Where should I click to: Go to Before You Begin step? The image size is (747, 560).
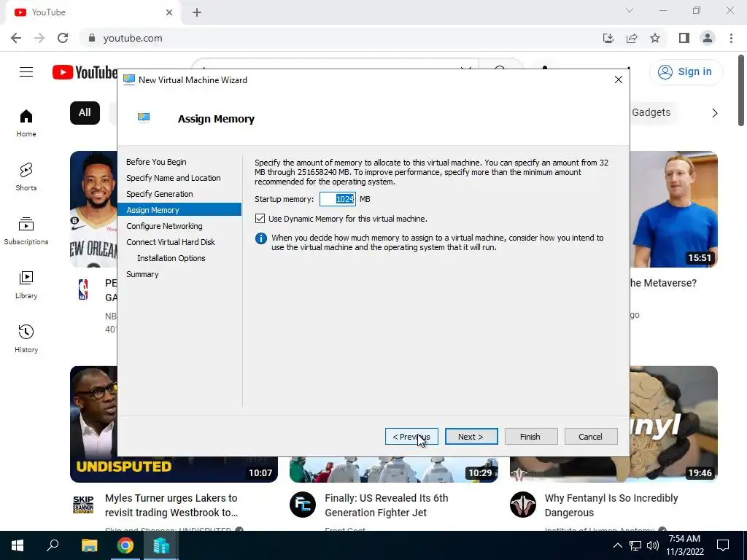pyautogui.click(x=156, y=162)
